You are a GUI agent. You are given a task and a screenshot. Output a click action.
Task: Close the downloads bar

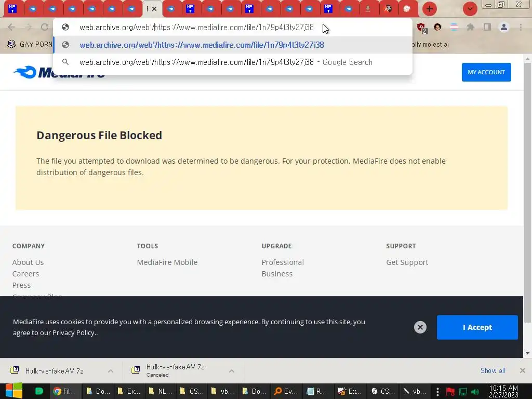(523, 370)
